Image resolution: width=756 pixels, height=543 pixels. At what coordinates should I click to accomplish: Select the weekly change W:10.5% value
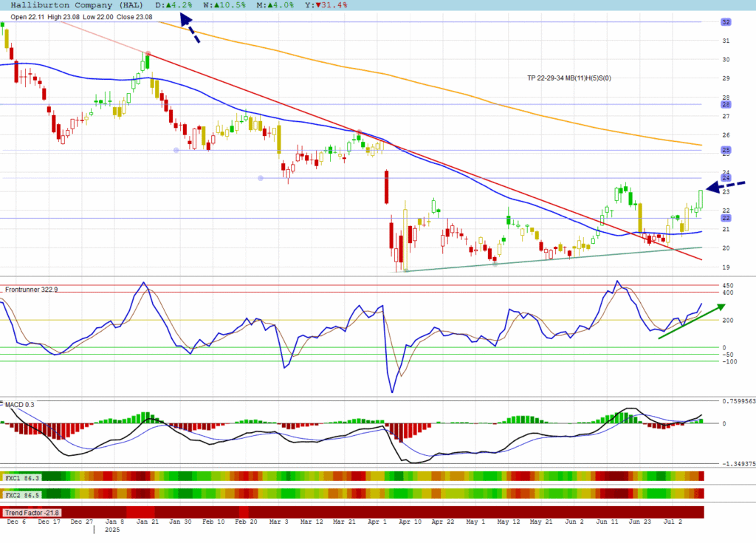pyautogui.click(x=224, y=5)
